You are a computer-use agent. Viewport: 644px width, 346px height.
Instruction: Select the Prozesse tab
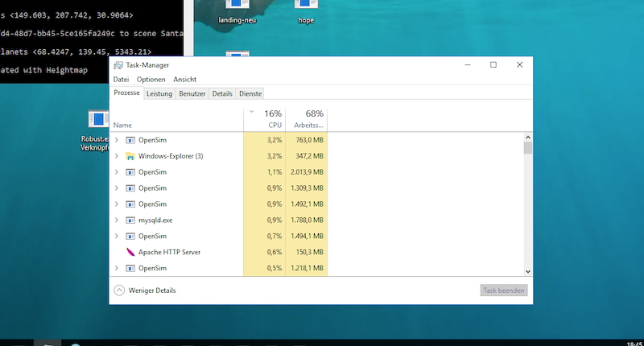pyautogui.click(x=126, y=93)
